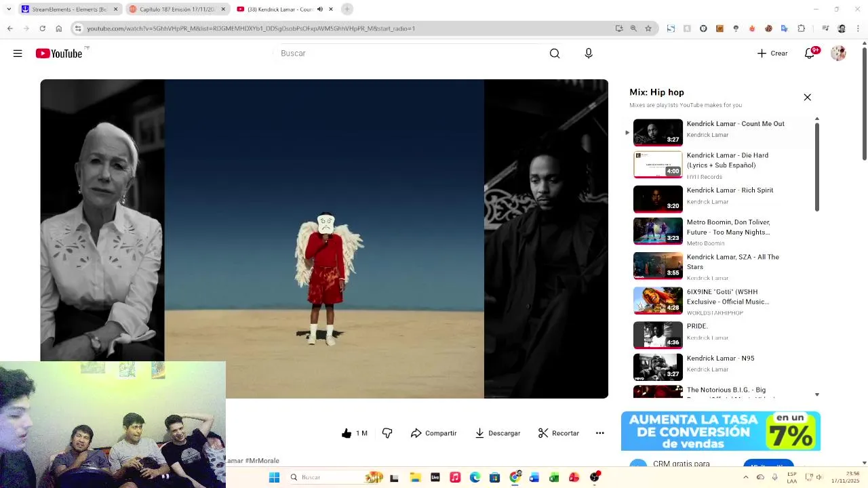Screen dimensions: 868x488
Task: Open Microsoft Edge from the taskbar
Action: tap(475, 478)
